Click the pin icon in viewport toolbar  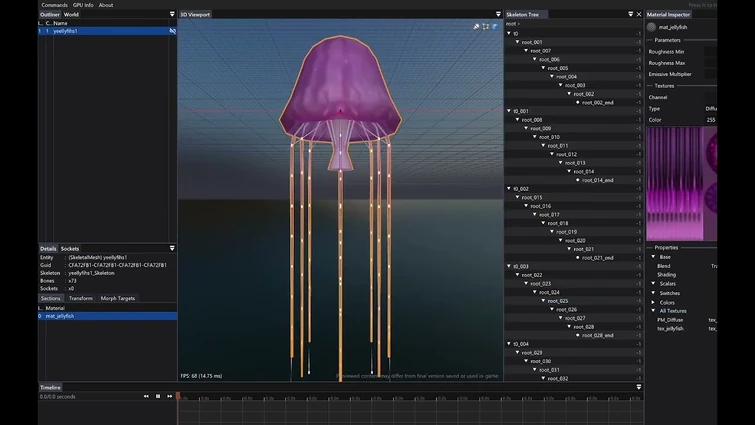click(x=477, y=27)
